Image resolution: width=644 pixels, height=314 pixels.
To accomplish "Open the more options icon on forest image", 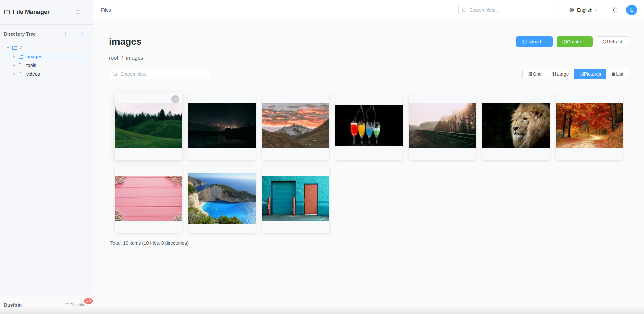I will tap(175, 99).
